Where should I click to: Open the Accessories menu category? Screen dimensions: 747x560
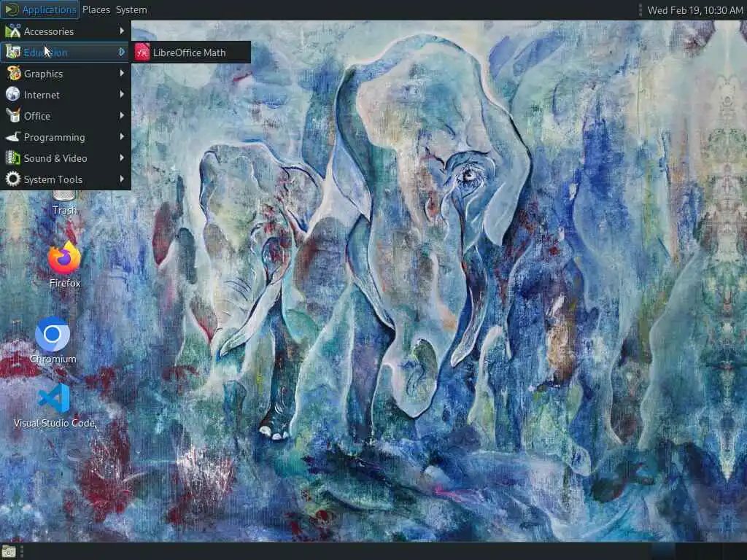coord(65,31)
